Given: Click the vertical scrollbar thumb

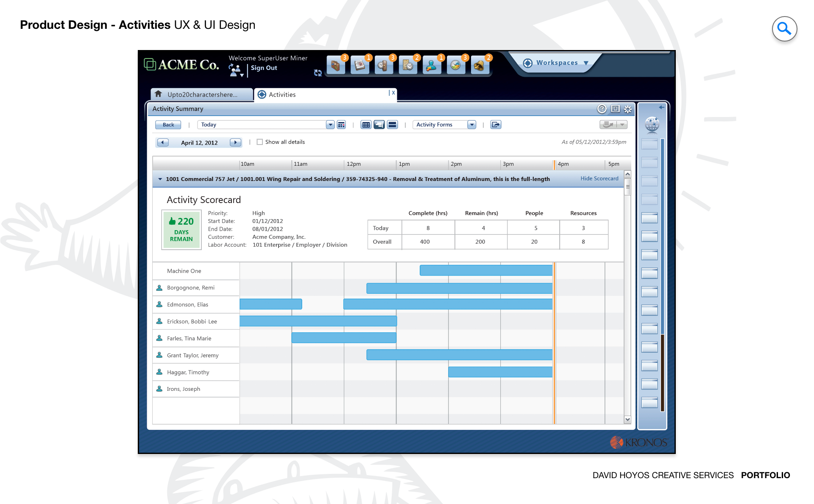Looking at the screenshot, I should [627, 187].
